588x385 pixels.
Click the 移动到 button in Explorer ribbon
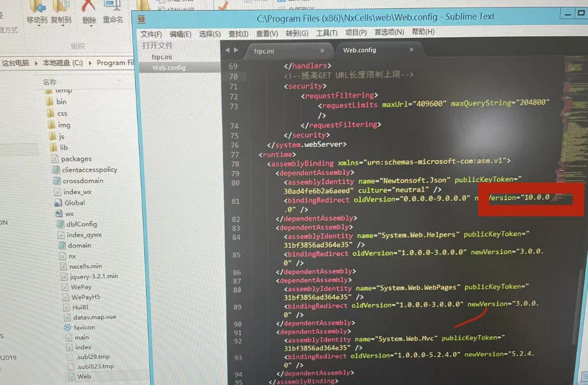[x=37, y=13]
